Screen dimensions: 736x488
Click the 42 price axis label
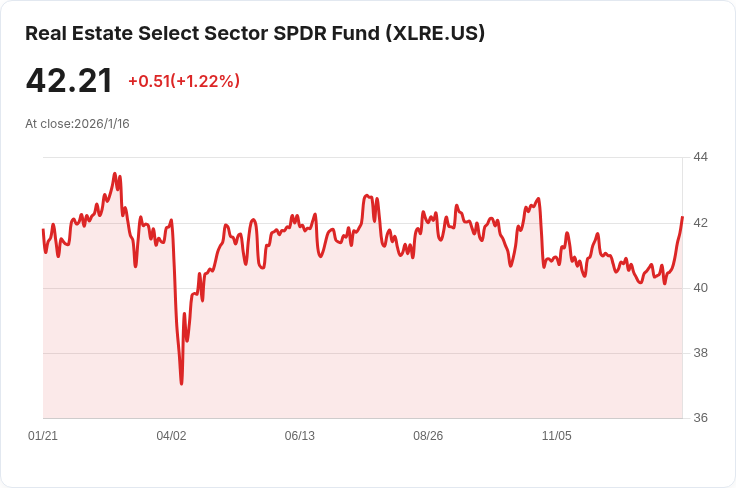[700, 223]
